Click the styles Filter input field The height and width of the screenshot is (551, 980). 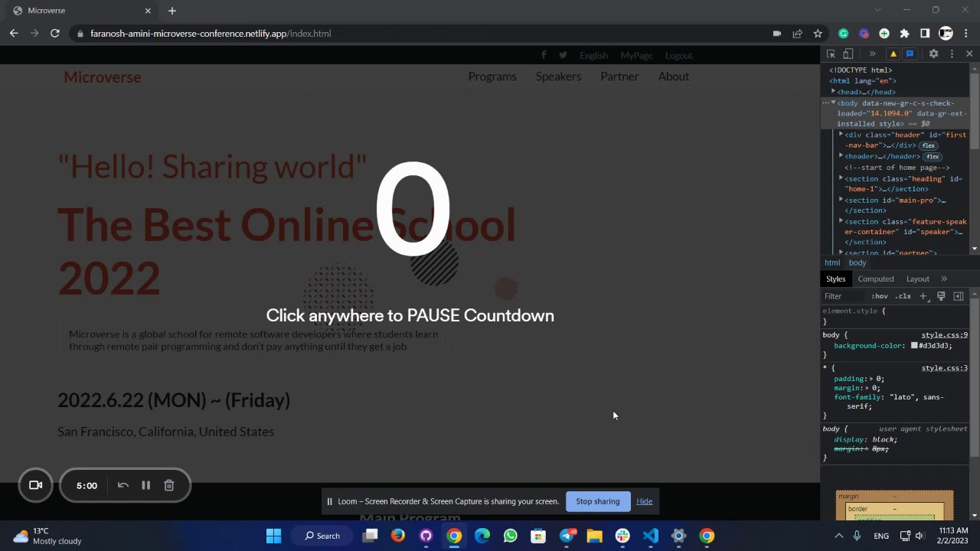[x=844, y=296]
